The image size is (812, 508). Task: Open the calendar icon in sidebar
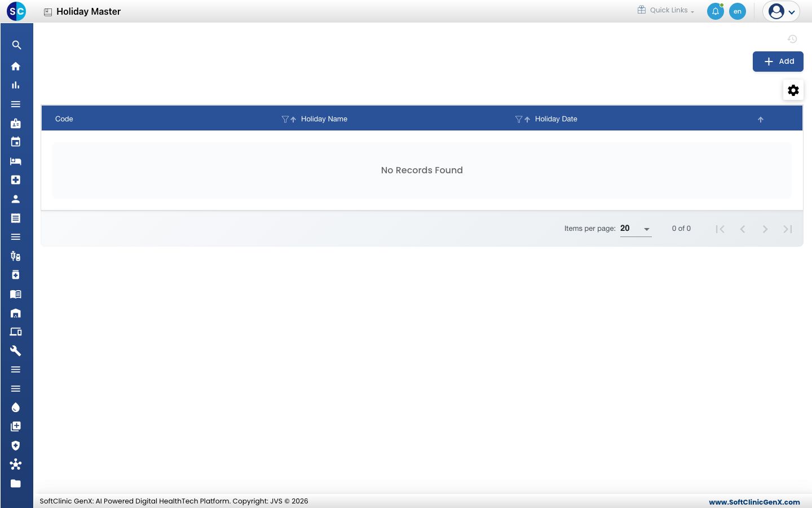(x=16, y=142)
